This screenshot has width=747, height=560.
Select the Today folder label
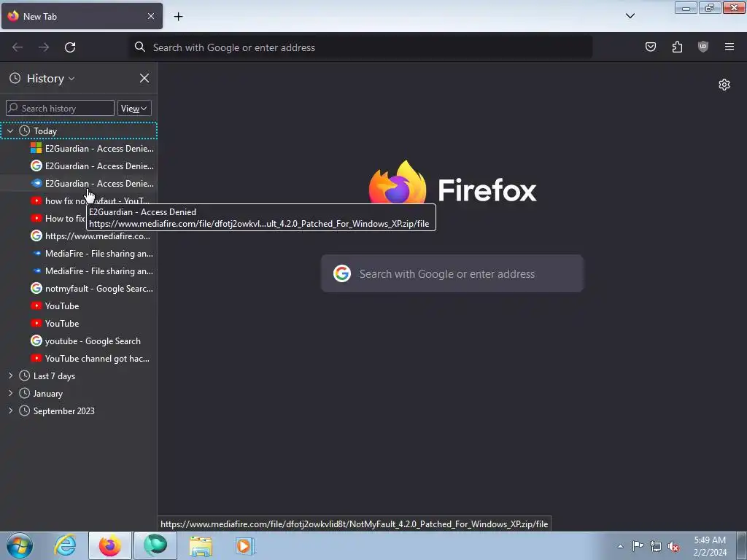point(44,131)
